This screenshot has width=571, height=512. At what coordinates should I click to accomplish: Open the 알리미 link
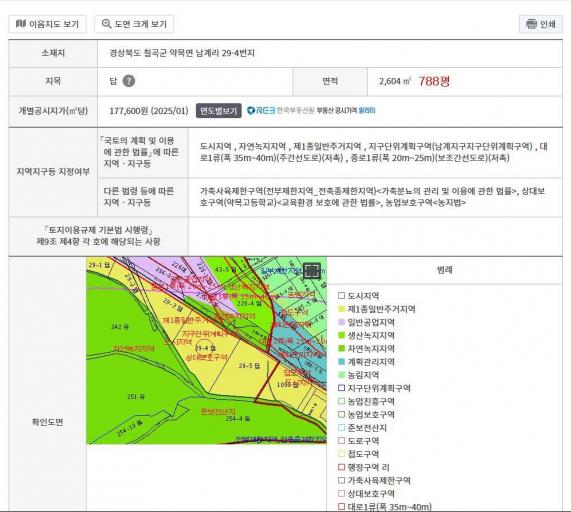(x=367, y=110)
